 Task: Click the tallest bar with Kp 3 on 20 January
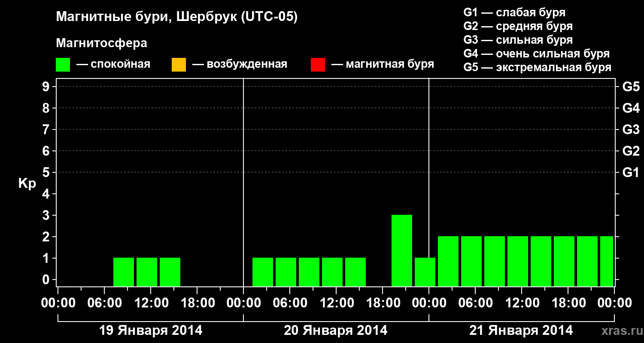[402, 250]
